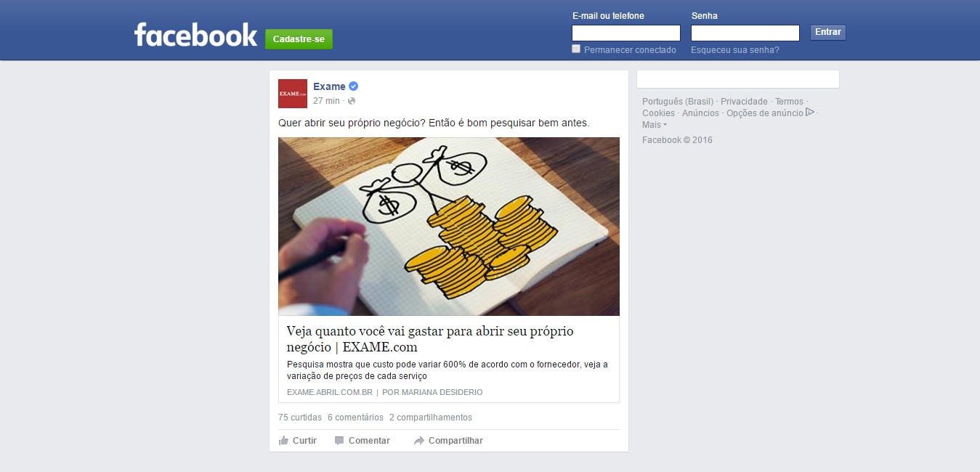Image resolution: width=980 pixels, height=472 pixels.
Task: Click the public globe icon beside 27 min
Action: point(352,101)
